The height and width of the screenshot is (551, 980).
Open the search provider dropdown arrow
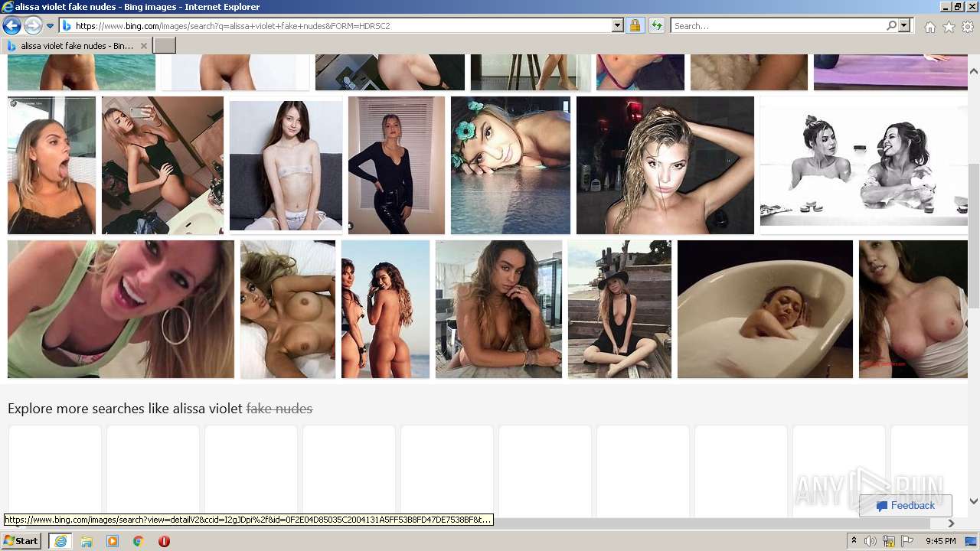coord(905,26)
